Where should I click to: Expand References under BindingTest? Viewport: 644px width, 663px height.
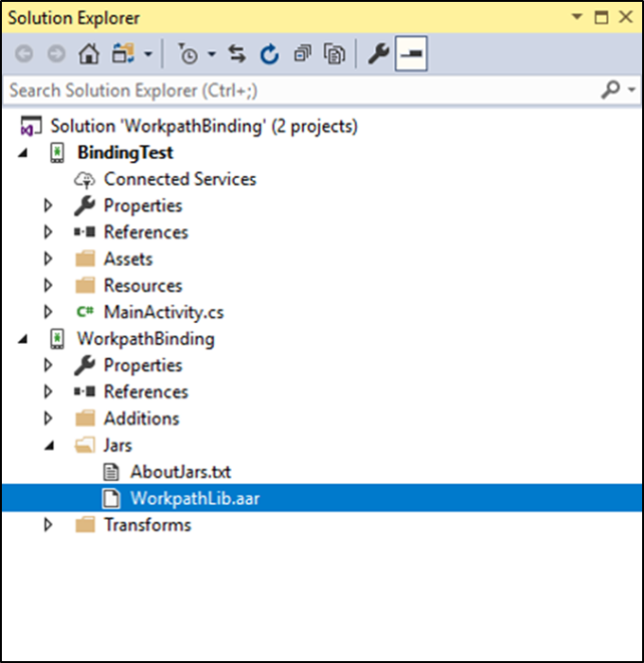[48, 232]
